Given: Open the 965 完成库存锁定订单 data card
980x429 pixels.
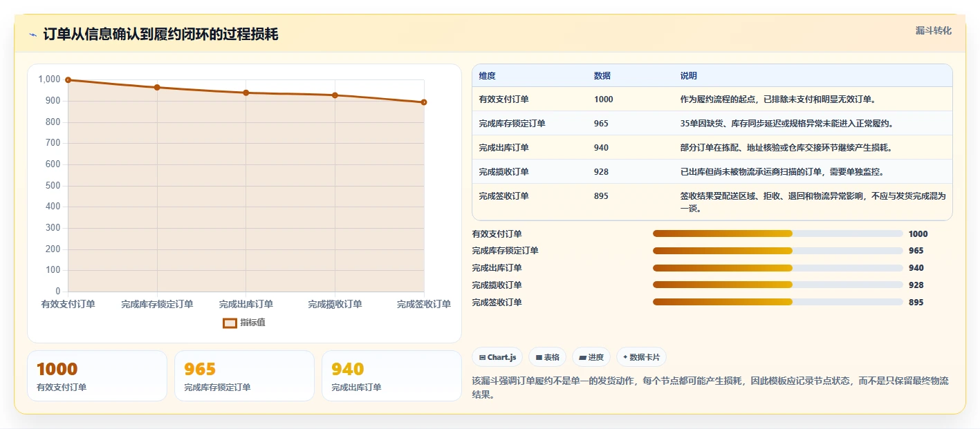Looking at the screenshot, I should [244, 376].
